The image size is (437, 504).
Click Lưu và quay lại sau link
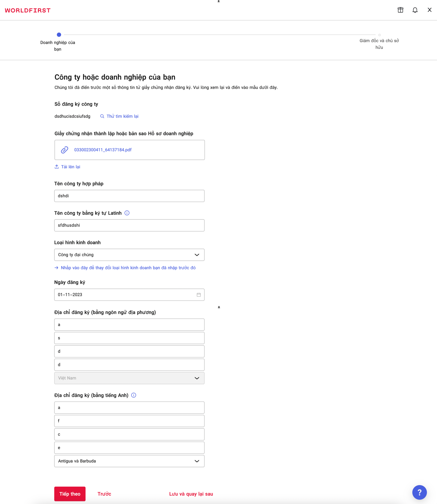click(x=191, y=494)
